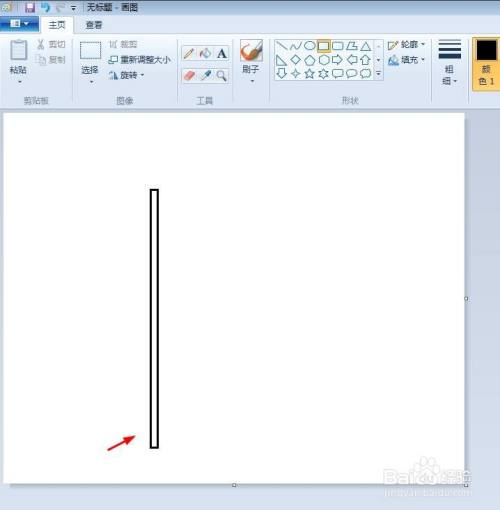Screen dimensions: 500x510
Task: Open the 粗细 (Size) line thickness menu
Action: point(449,63)
